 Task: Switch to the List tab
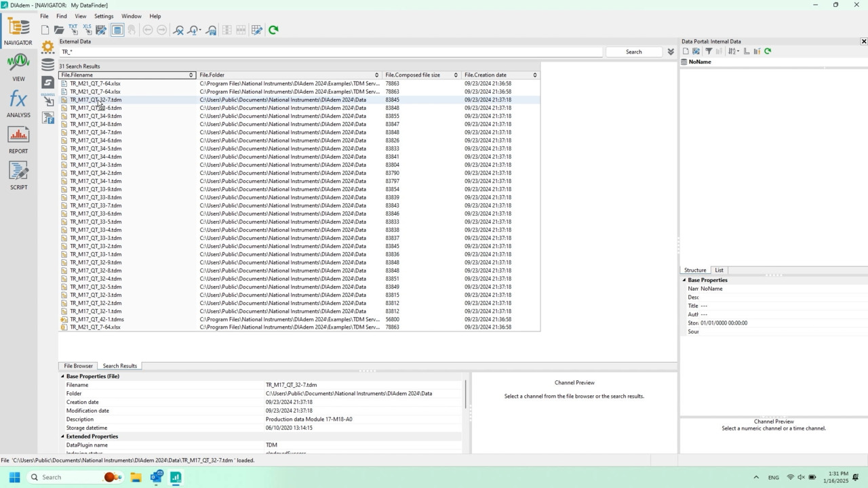(719, 270)
